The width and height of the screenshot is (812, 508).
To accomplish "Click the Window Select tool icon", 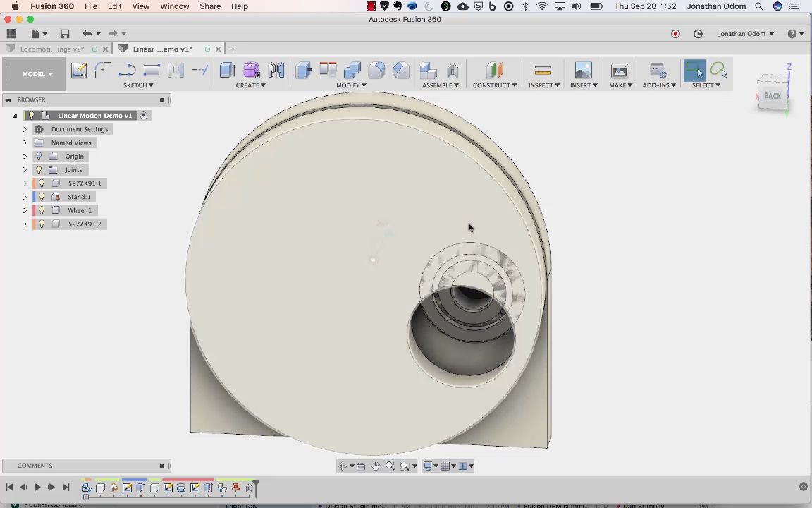I will point(694,70).
